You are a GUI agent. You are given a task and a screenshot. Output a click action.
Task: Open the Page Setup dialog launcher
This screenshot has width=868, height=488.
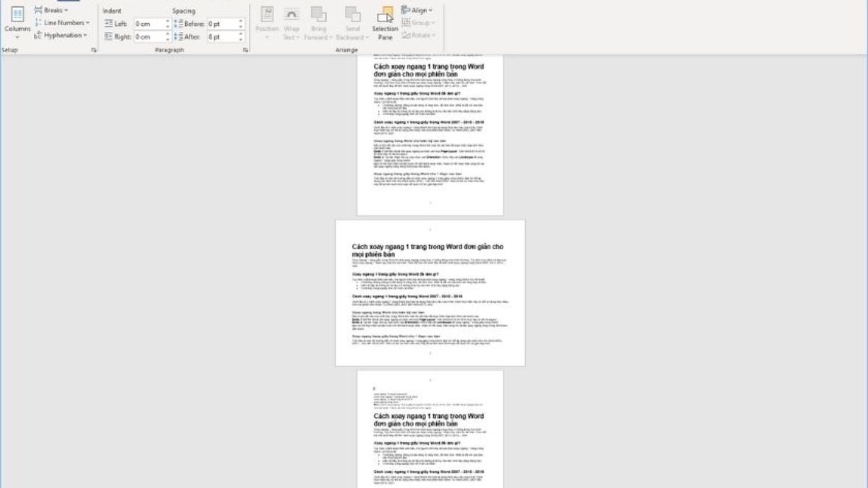click(x=93, y=50)
